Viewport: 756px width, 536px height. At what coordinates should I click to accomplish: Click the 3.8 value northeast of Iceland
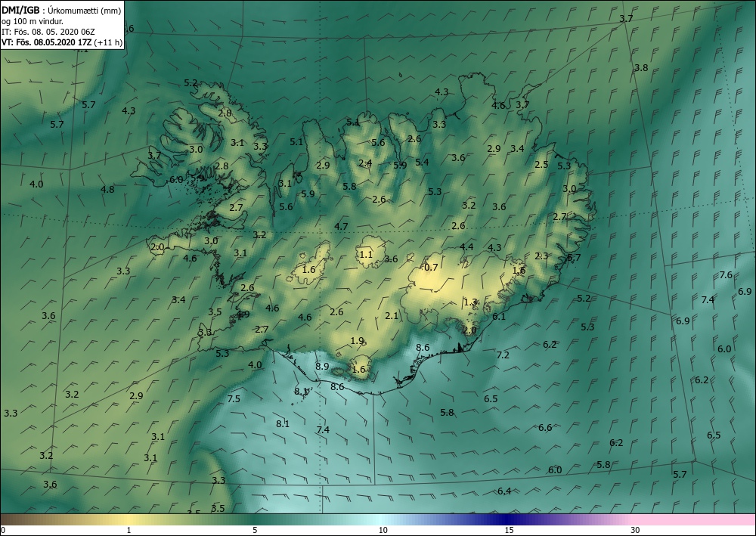click(641, 68)
